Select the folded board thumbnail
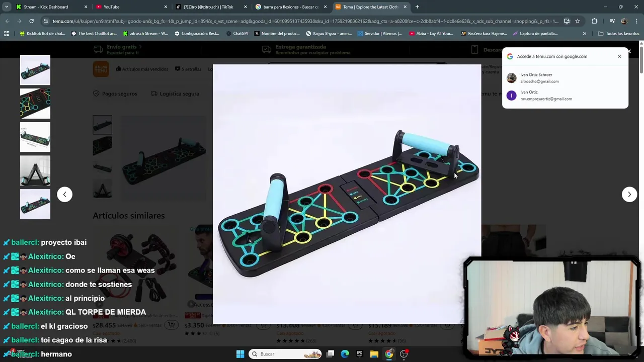This screenshot has height=362, width=644. [35, 170]
